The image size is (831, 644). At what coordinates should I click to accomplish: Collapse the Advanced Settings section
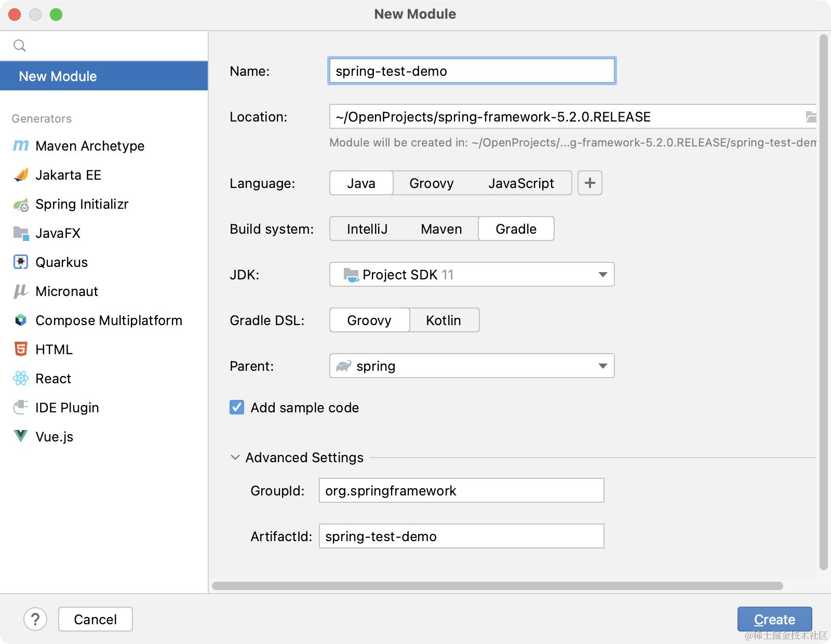tap(235, 458)
